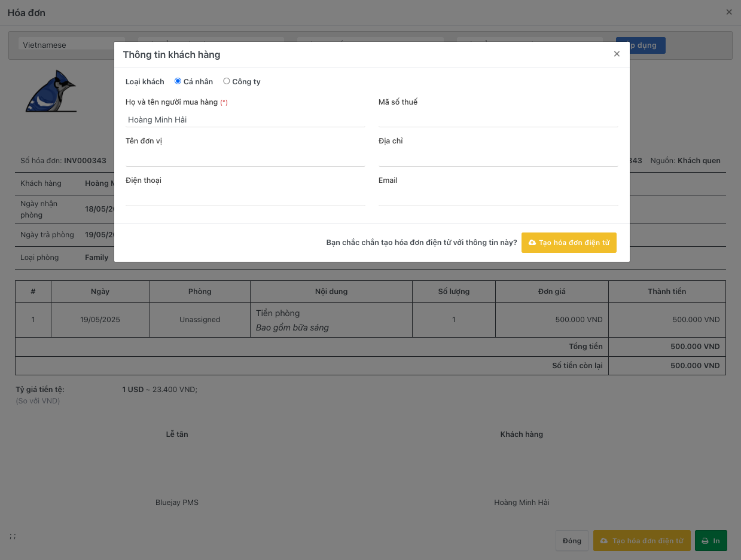Click the Family room type value
Image resolution: width=741 pixels, height=560 pixels.
(97, 258)
